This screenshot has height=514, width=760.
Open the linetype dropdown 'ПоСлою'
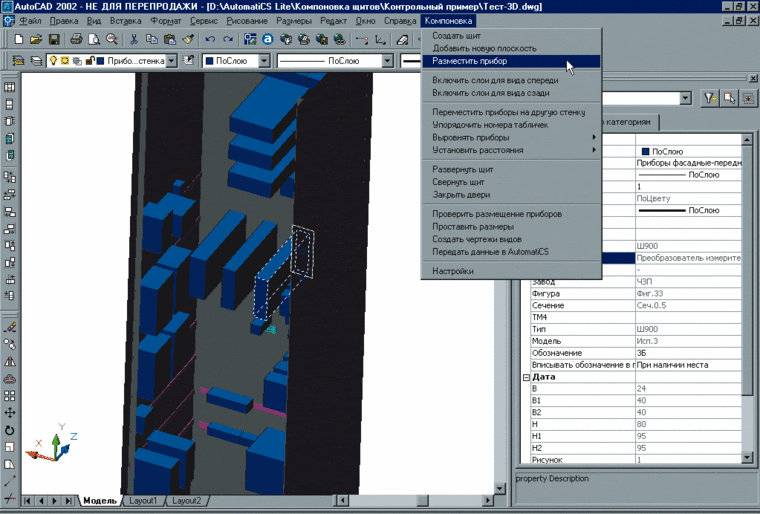click(x=387, y=61)
